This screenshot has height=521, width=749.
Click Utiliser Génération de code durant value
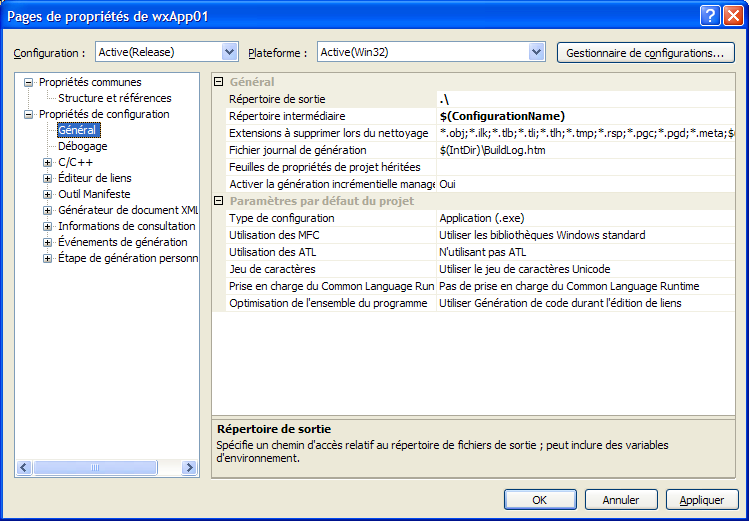(x=586, y=303)
